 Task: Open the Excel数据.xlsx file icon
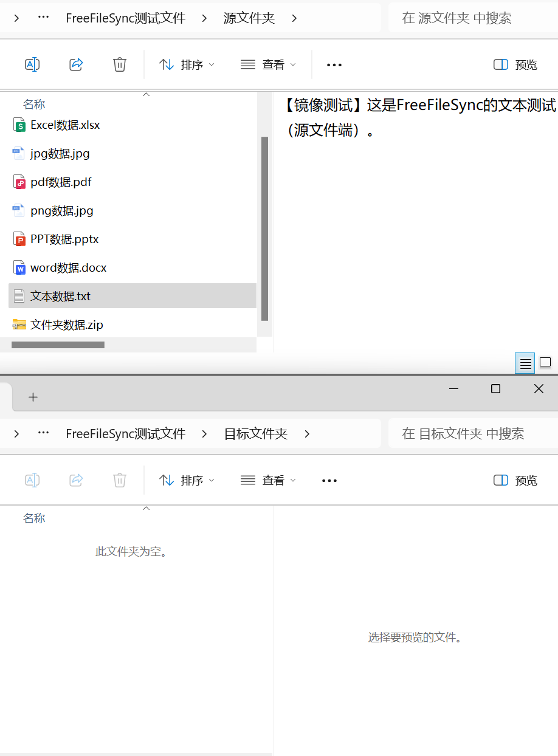(x=19, y=125)
